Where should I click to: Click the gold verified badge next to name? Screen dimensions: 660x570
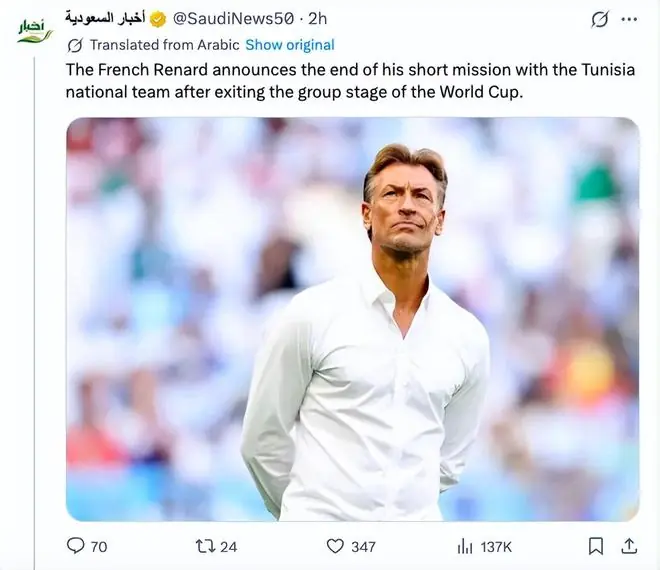tap(158, 19)
